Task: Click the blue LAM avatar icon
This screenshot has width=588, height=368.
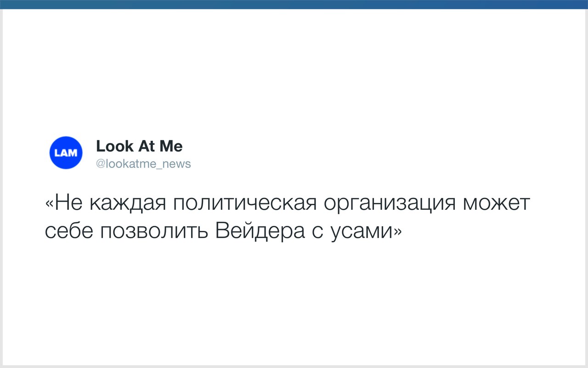Action: 66,153
